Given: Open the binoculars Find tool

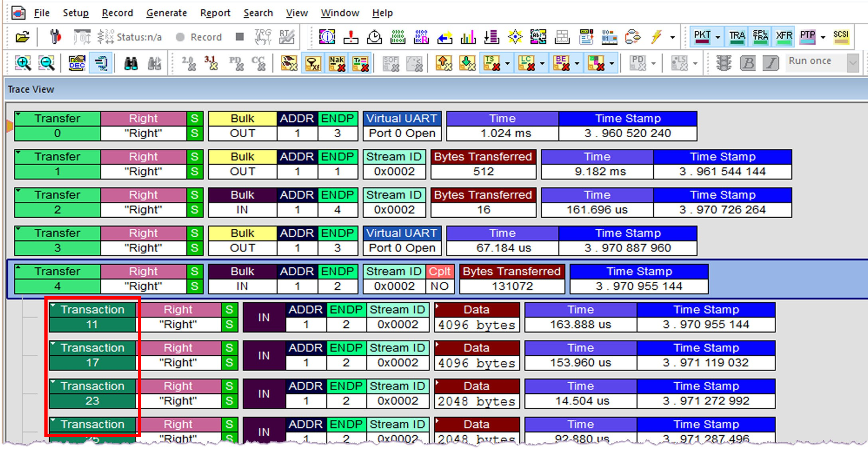Looking at the screenshot, I should (131, 63).
